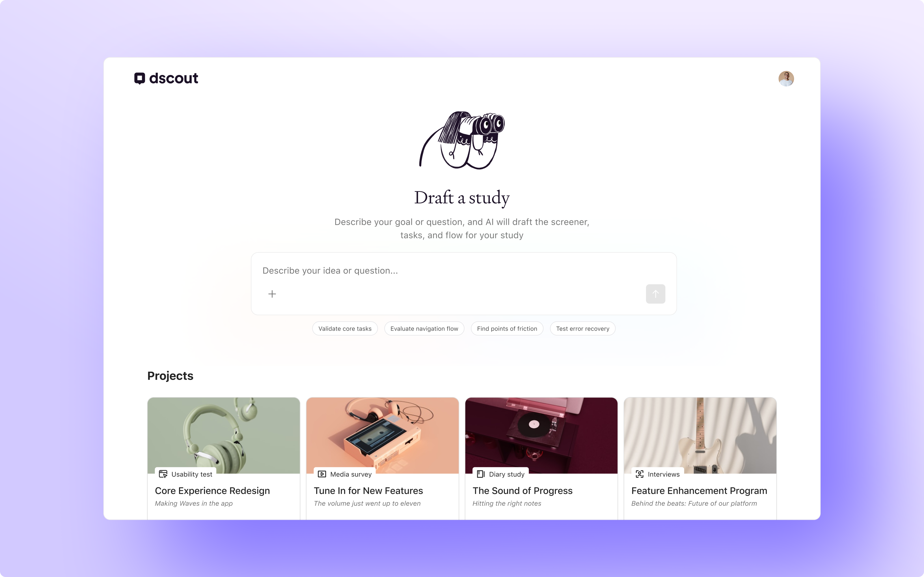Click the dscout logo icon
The image size is (924, 577).
pos(139,78)
